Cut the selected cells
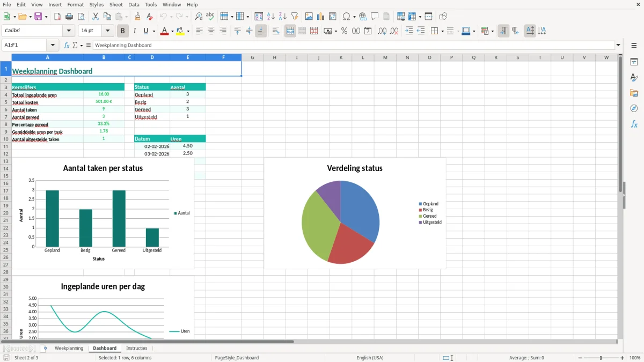Viewport: 644px width, 362px height. click(x=96, y=17)
